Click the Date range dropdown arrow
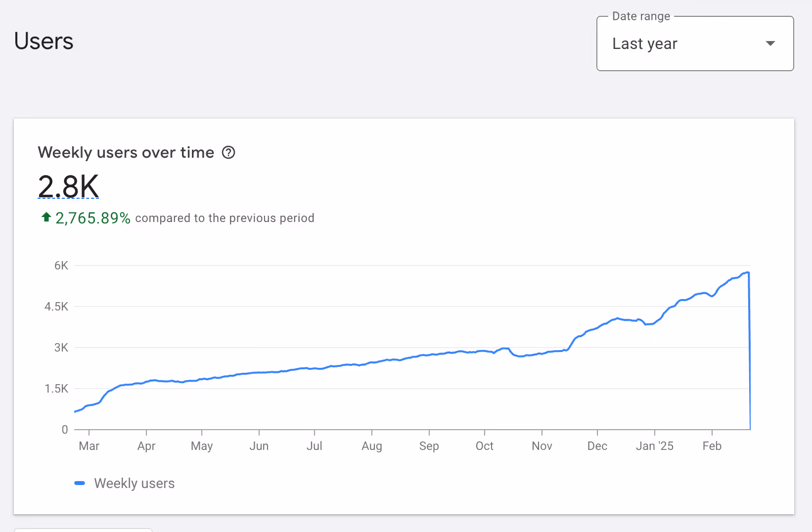This screenshot has height=532, width=812. 770,44
